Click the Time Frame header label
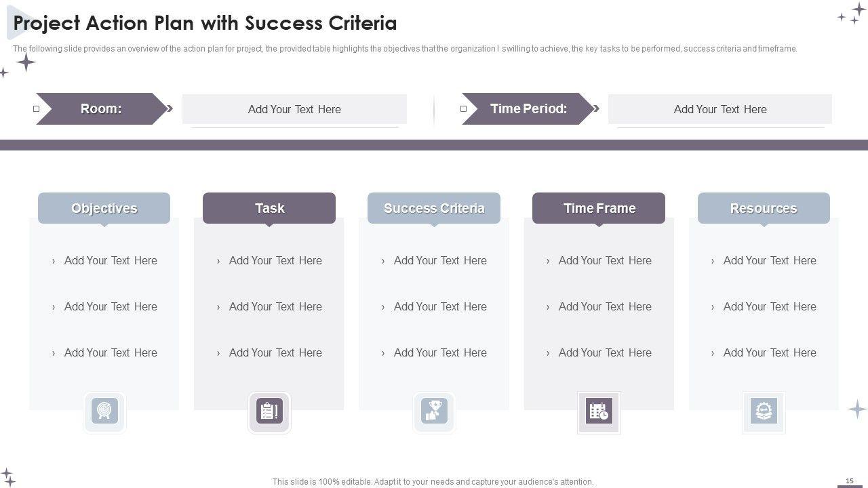 pos(599,208)
